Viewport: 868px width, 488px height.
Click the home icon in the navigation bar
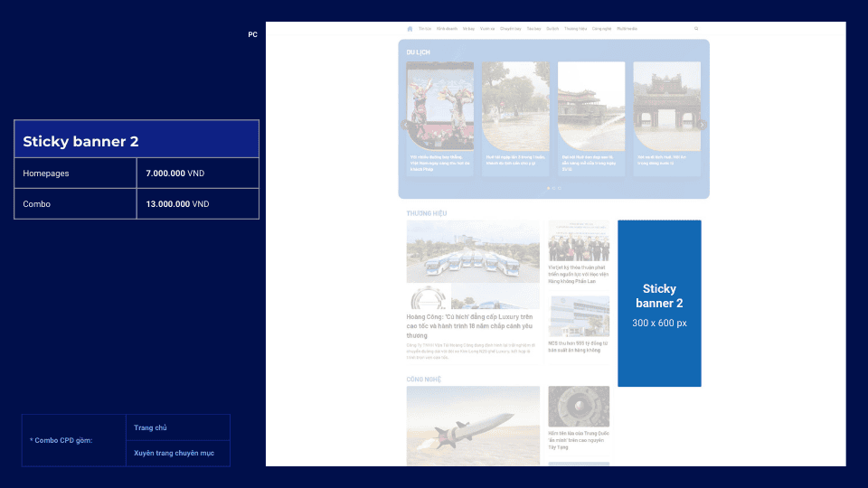[x=410, y=29]
